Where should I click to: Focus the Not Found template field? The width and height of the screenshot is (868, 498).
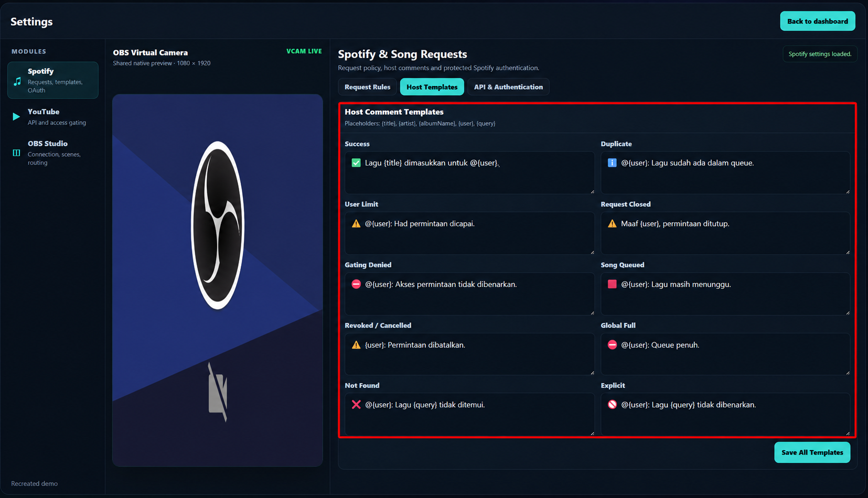[x=469, y=414]
